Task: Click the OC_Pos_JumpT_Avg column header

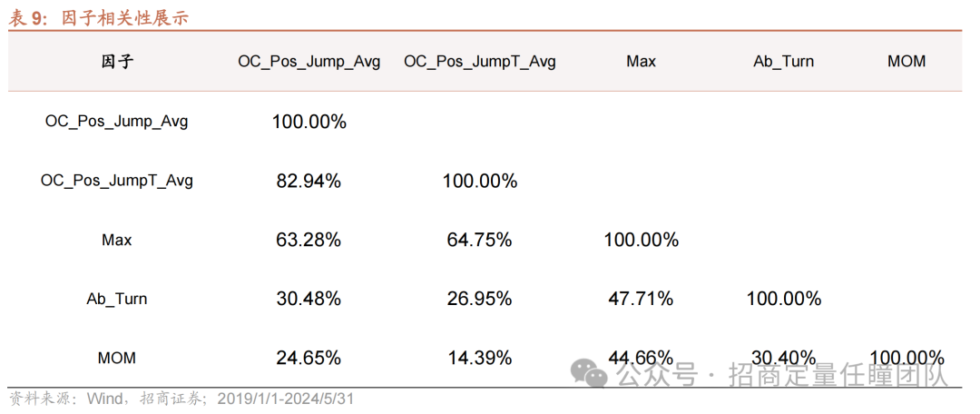Action: pos(479,62)
